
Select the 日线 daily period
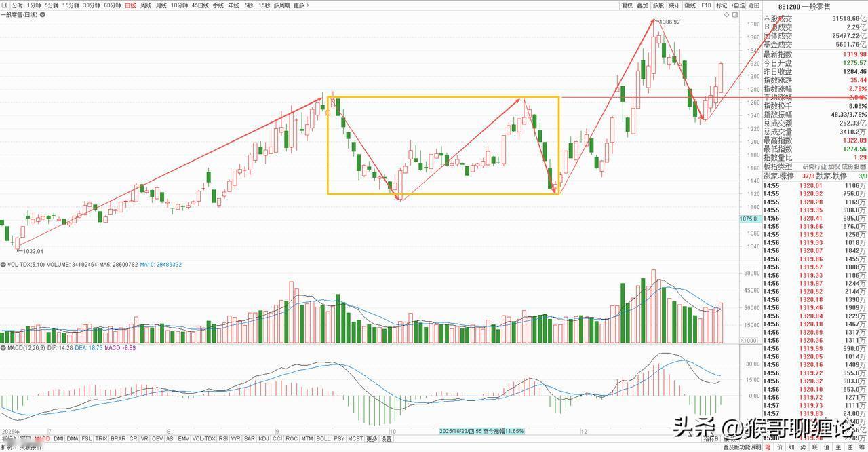130,5
